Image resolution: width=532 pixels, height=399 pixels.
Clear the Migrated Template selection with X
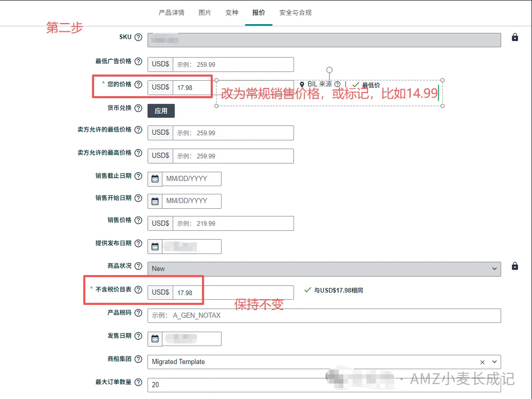pos(482,362)
